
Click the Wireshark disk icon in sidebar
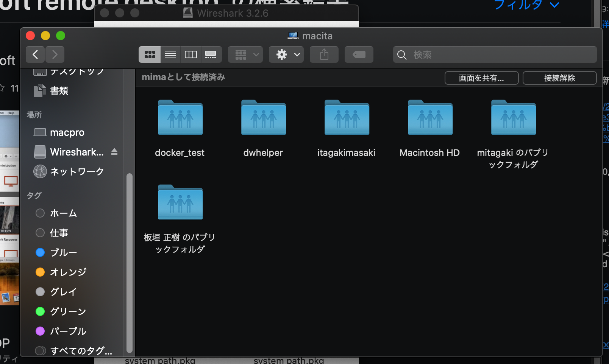click(40, 152)
